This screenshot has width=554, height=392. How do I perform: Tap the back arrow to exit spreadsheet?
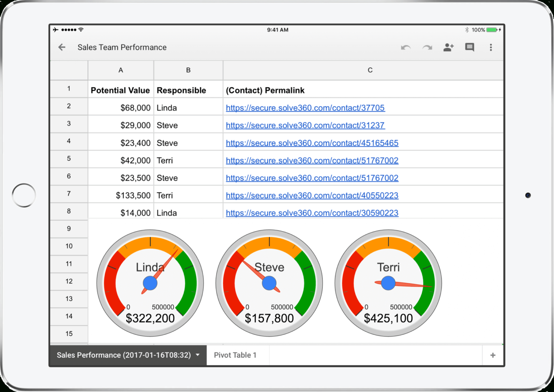[x=61, y=47]
